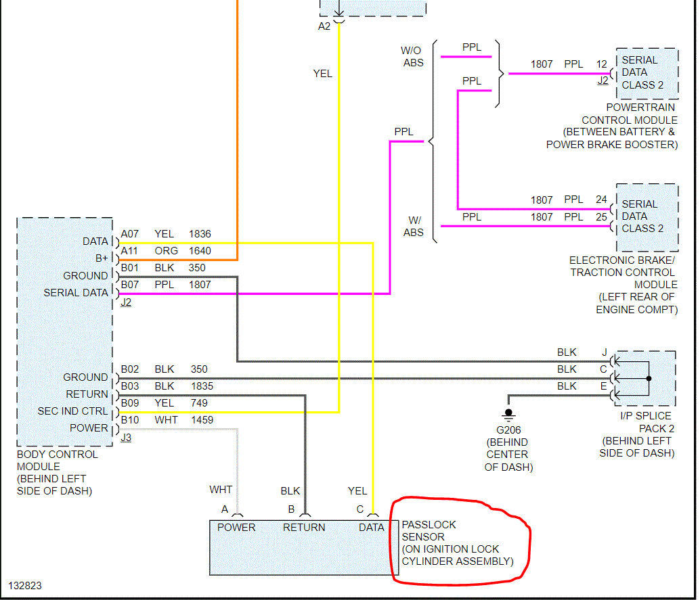
Task: Select the BODY CONTROL MODULE caption
Action: tap(57, 472)
